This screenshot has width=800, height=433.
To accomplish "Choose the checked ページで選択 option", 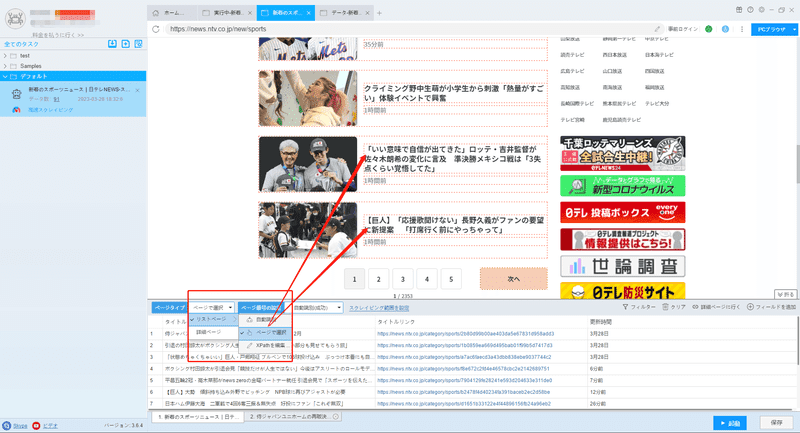I will click(265, 333).
